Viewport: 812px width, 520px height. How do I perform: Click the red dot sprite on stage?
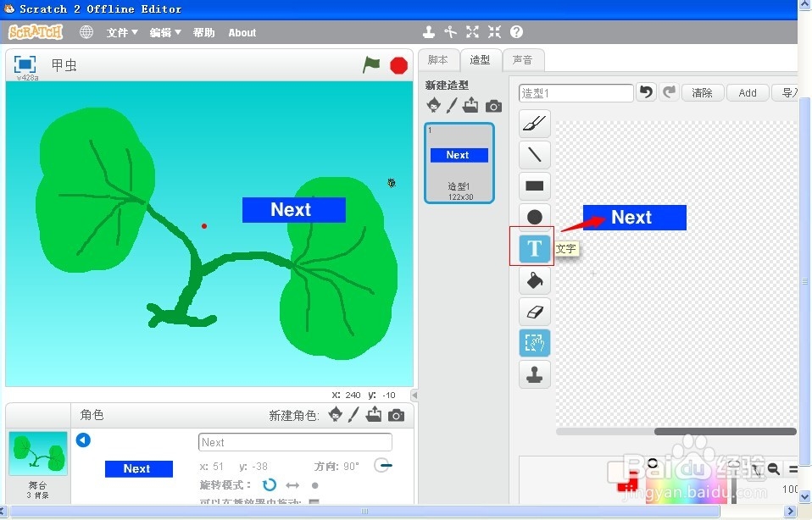click(x=204, y=226)
